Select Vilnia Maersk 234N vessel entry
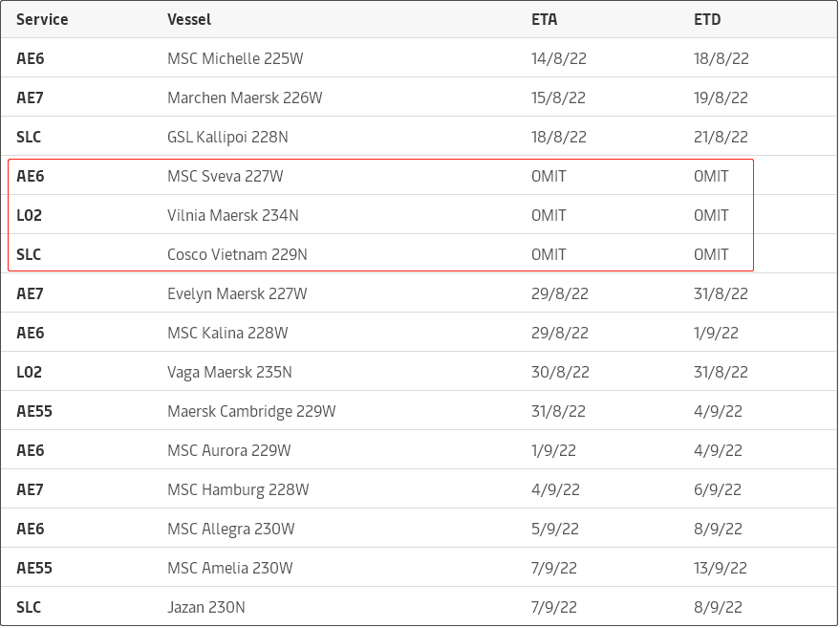This screenshot has width=840, height=628. point(232,215)
